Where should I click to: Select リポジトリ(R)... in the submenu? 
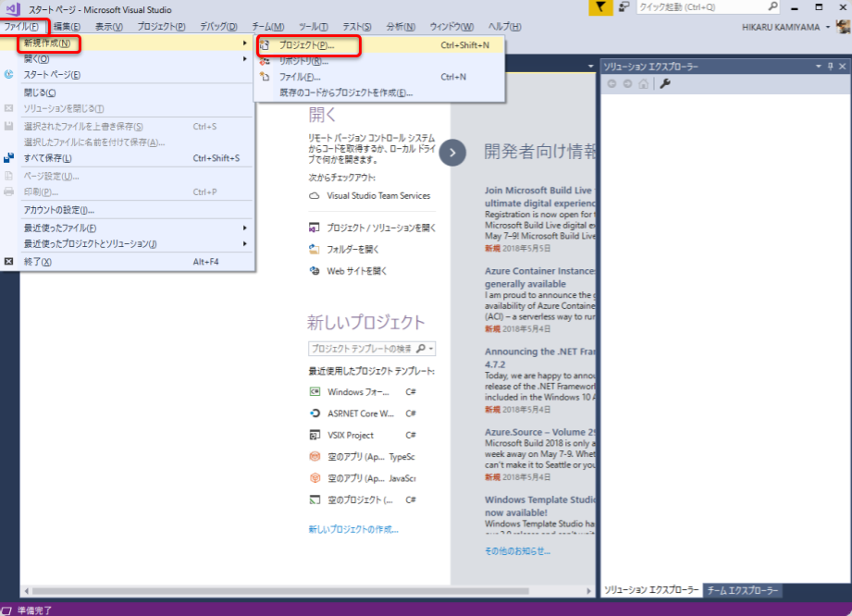[x=380, y=61]
